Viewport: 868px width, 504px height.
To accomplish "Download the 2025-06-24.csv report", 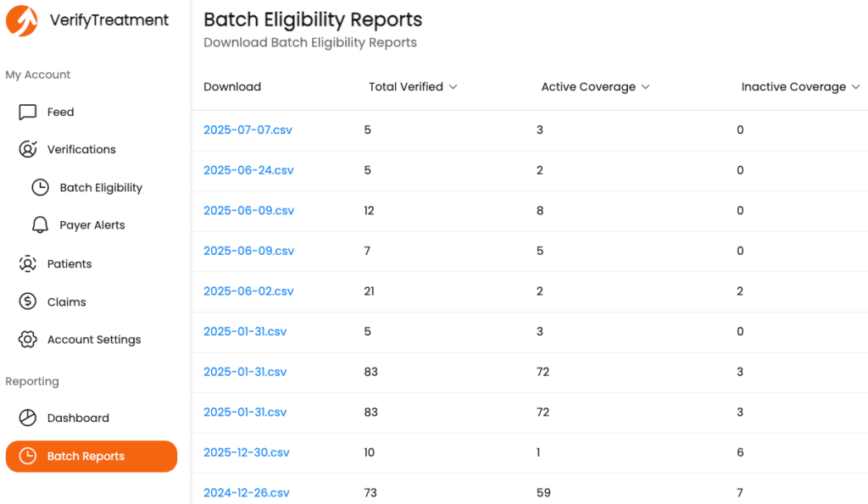I will [x=248, y=170].
